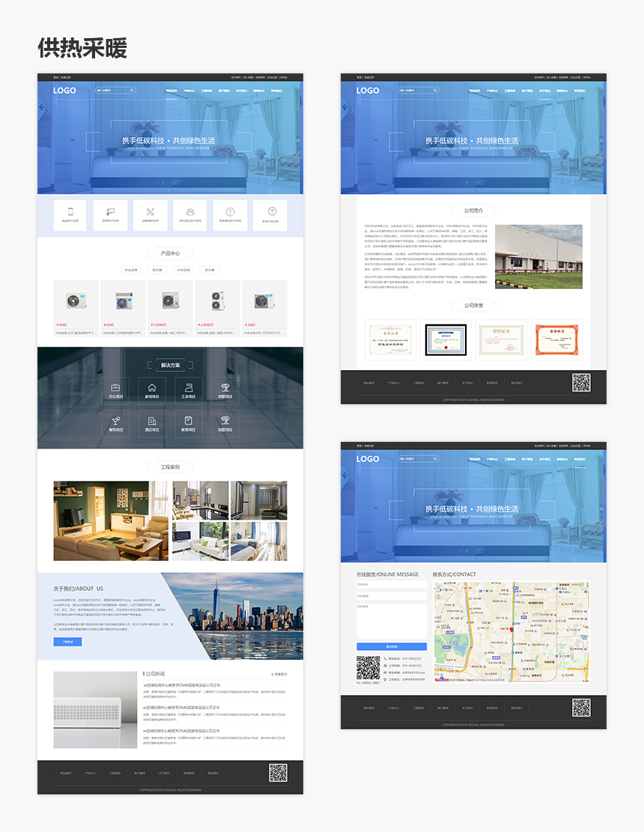The image size is (644, 832).
Task: Click the phone icon service card
Action: [x=70, y=216]
